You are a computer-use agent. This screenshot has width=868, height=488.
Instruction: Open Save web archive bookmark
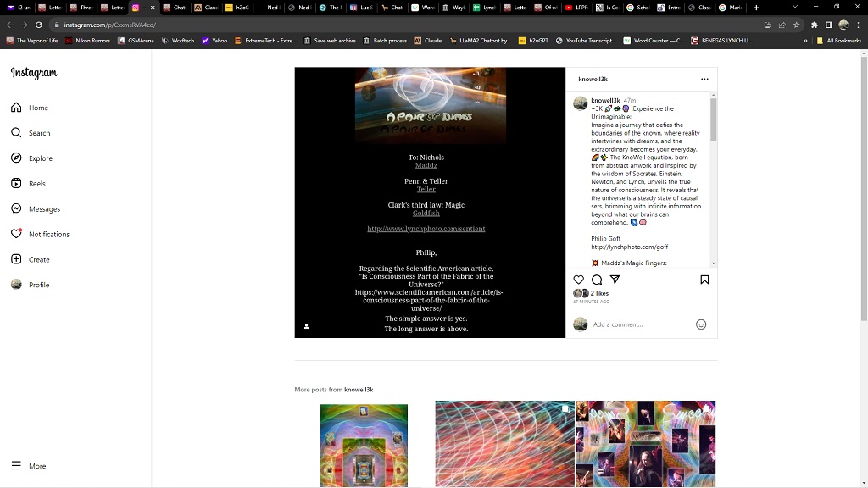(x=330, y=41)
